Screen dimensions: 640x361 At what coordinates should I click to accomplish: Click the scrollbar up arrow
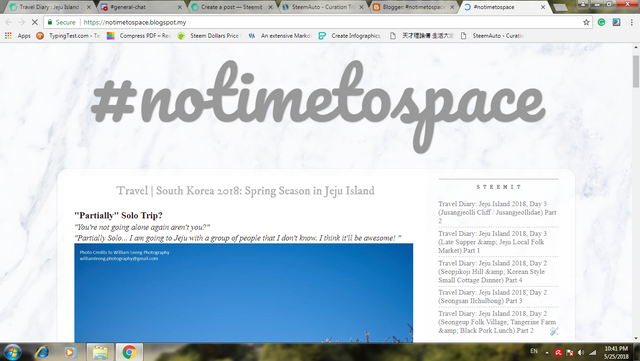click(636, 48)
